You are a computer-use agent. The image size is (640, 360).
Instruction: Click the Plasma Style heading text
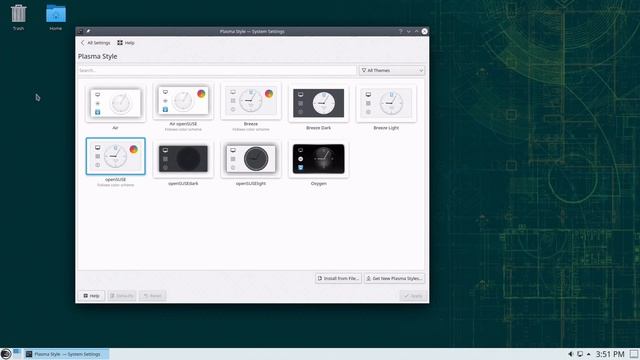pyautogui.click(x=98, y=56)
